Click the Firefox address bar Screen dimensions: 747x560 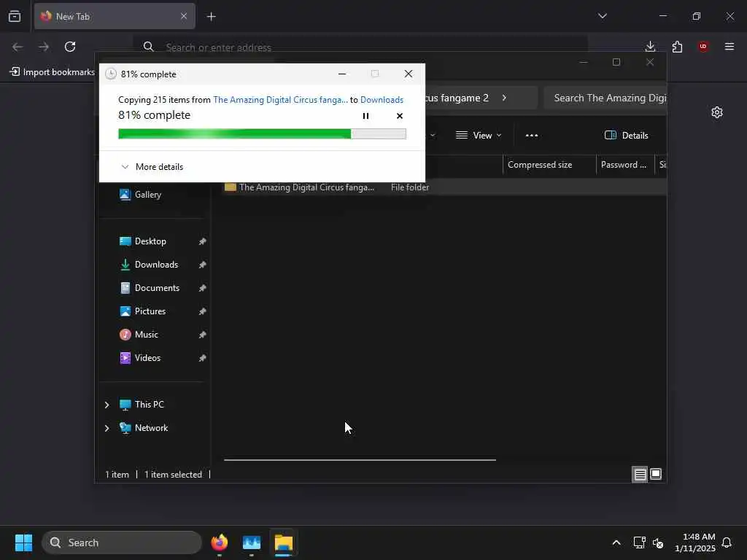(x=362, y=47)
